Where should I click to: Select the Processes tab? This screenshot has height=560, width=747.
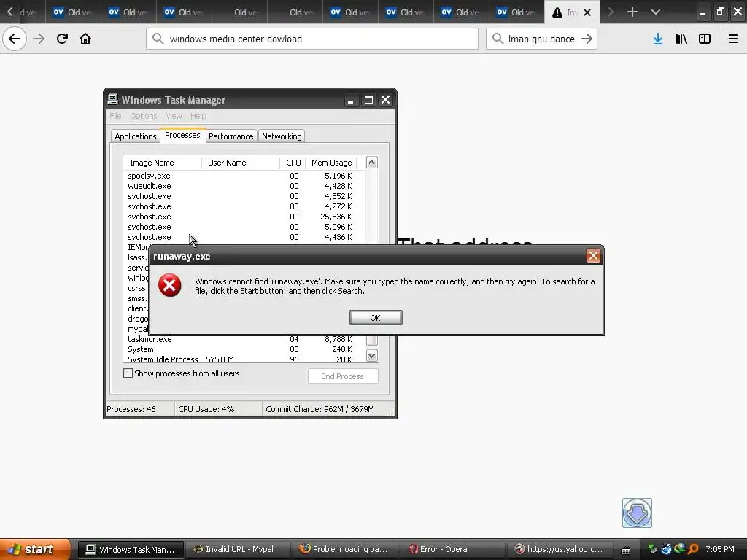click(x=182, y=135)
